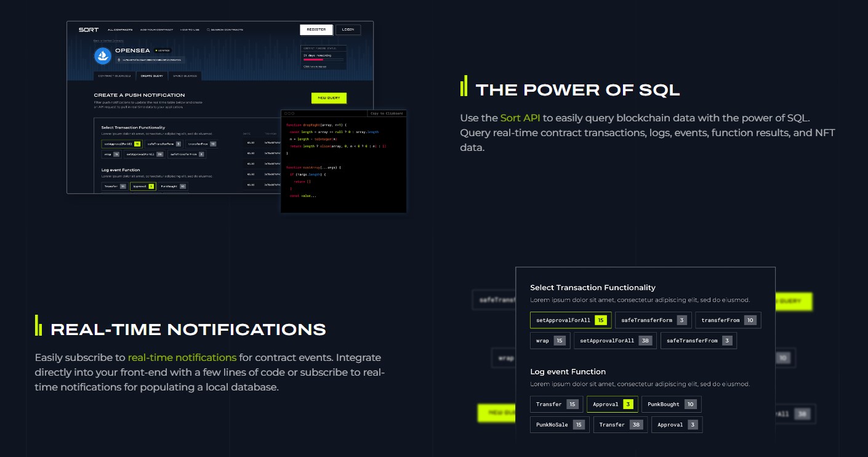The height and width of the screenshot is (457, 868).
Task: Click the Verified badge next to OPENSEA
Action: click(x=163, y=51)
